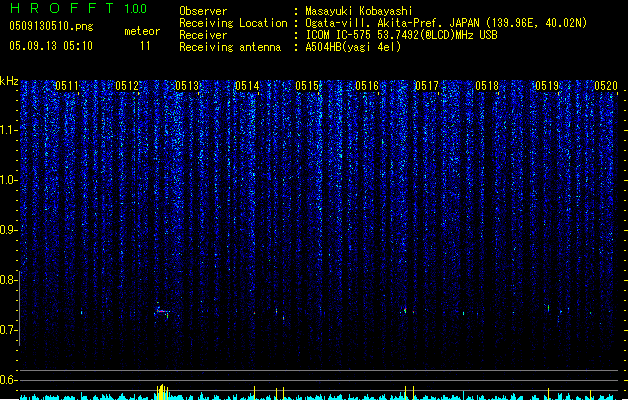The width and height of the screenshot is (629, 400).
Task: Click the 0.6 kHz axis label
Action: 8,380
